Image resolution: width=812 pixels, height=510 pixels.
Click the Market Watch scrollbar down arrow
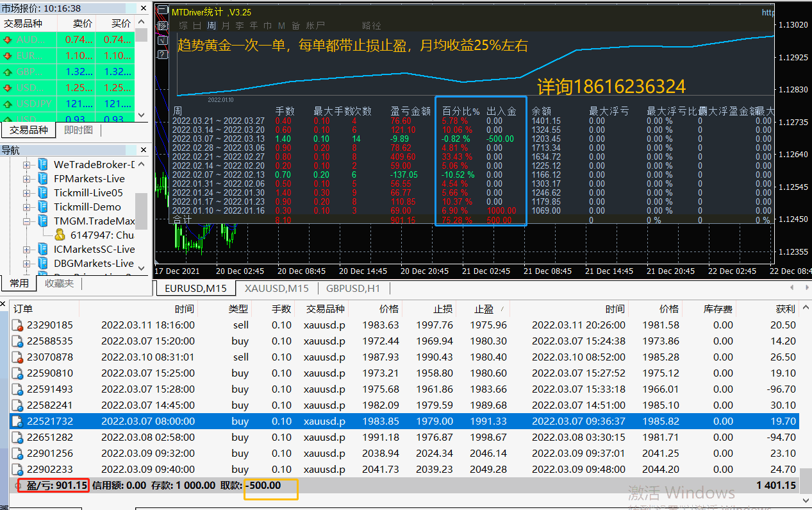[141, 116]
